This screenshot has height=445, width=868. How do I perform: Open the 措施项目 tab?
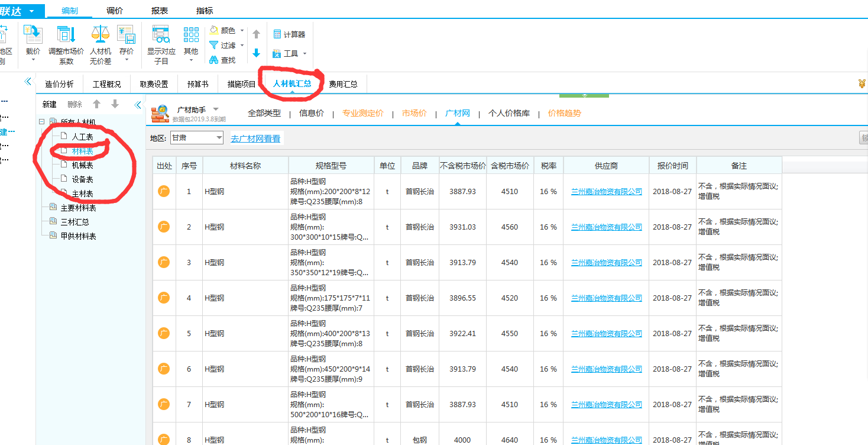click(242, 84)
